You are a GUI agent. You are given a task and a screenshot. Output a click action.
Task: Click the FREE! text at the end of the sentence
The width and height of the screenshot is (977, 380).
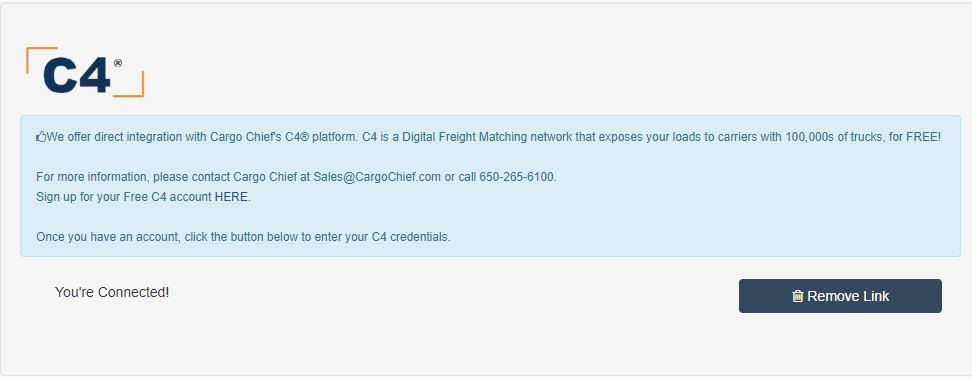[923, 137]
